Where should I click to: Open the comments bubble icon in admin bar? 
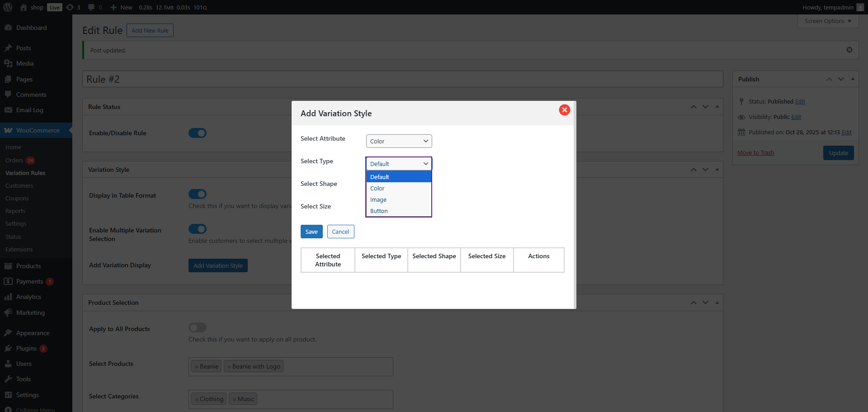[x=91, y=7]
